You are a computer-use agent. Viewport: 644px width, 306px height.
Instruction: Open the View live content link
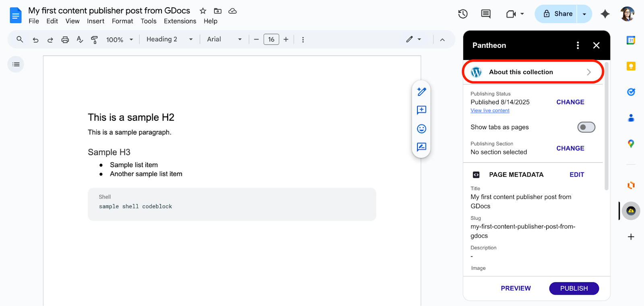(x=490, y=111)
